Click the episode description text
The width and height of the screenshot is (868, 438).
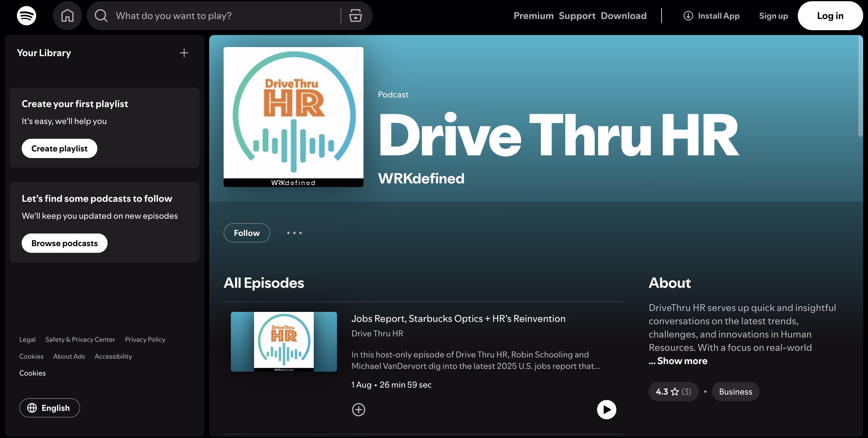[476, 360]
